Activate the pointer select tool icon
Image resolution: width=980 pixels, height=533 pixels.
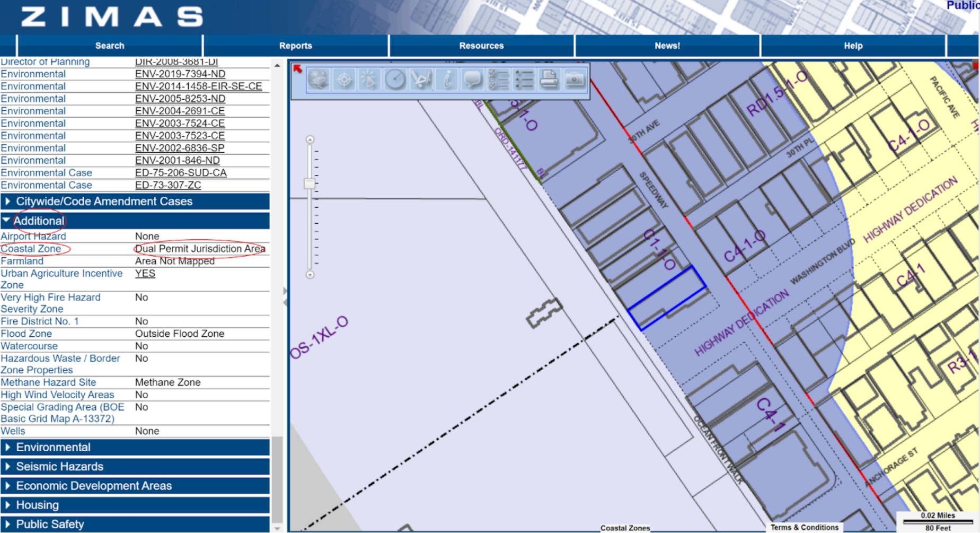click(x=369, y=80)
